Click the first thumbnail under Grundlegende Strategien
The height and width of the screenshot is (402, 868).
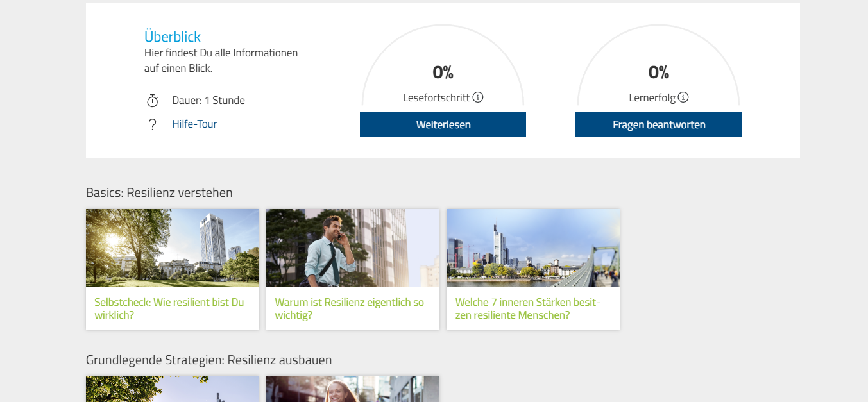click(x=173, y=389)
